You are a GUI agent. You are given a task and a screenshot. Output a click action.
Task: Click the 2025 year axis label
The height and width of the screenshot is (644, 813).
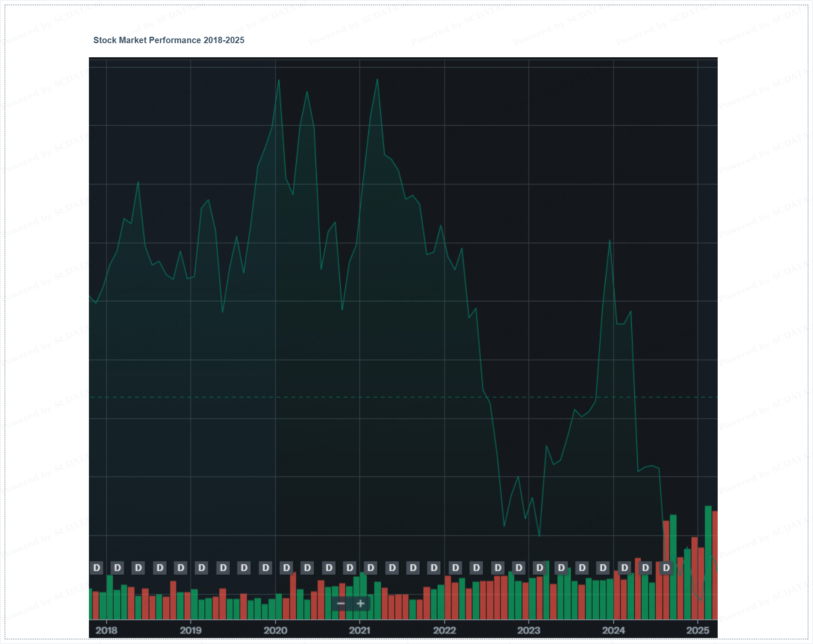[698, 630]
